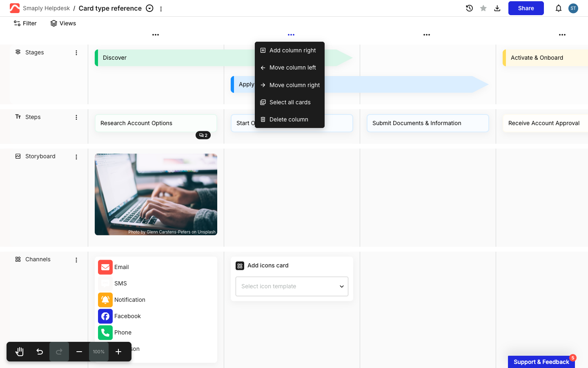
Task: Open the Card type reference title dropdown
Action: 150,8
